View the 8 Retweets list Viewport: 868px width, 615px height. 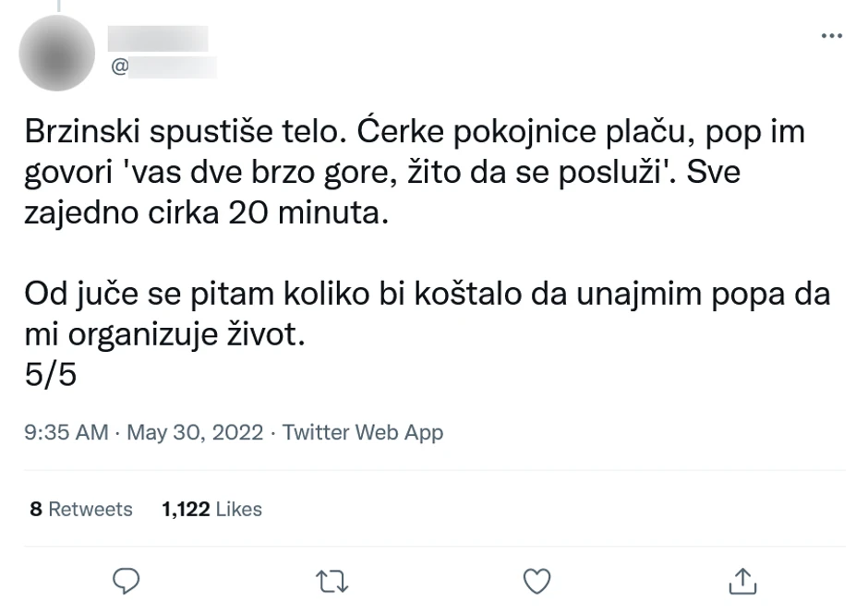click(81, 509)
